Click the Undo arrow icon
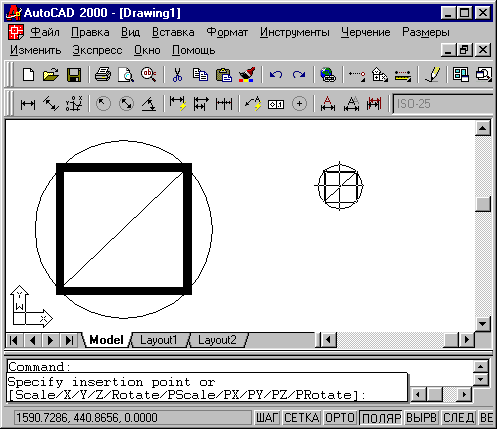 [x=276, y=75]
